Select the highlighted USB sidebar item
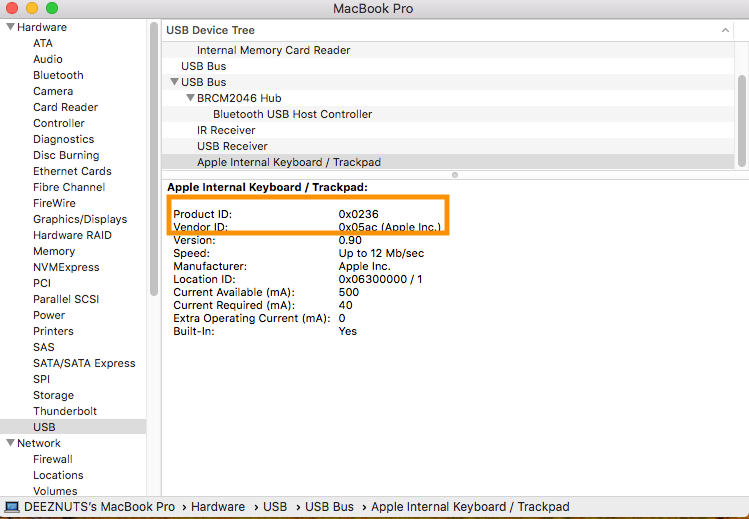 (73, 427)
